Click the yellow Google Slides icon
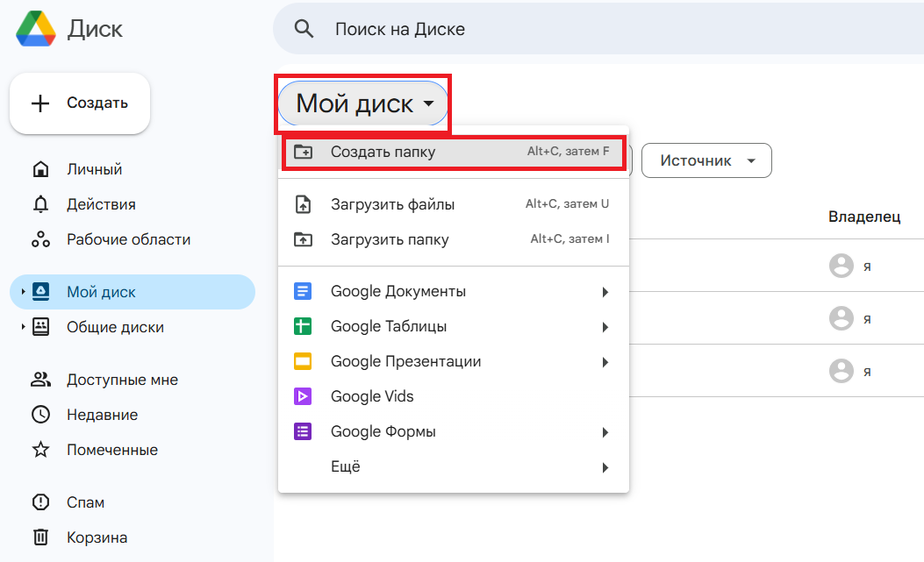Image resolution: width=924 pixels, height=562 pixels. click(303, 361)
